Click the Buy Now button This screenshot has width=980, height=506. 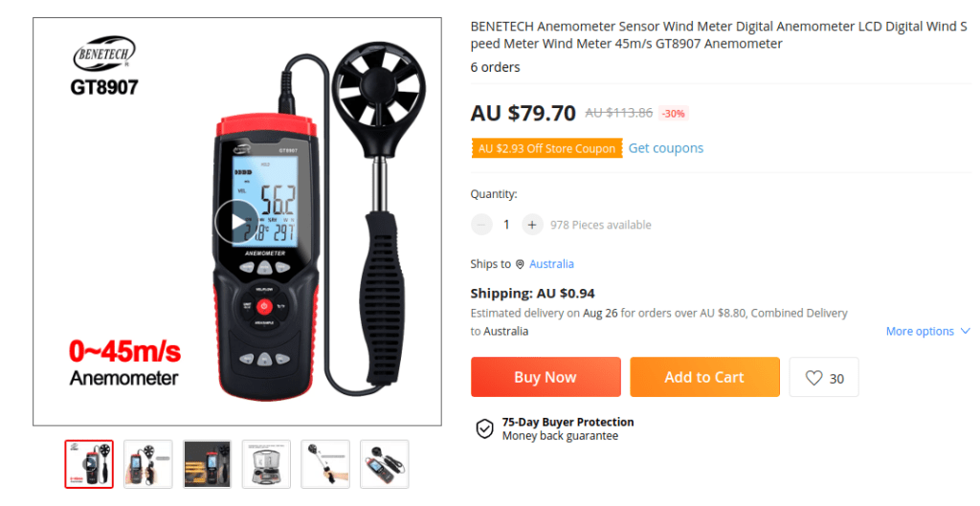click(x=546, y=377)
